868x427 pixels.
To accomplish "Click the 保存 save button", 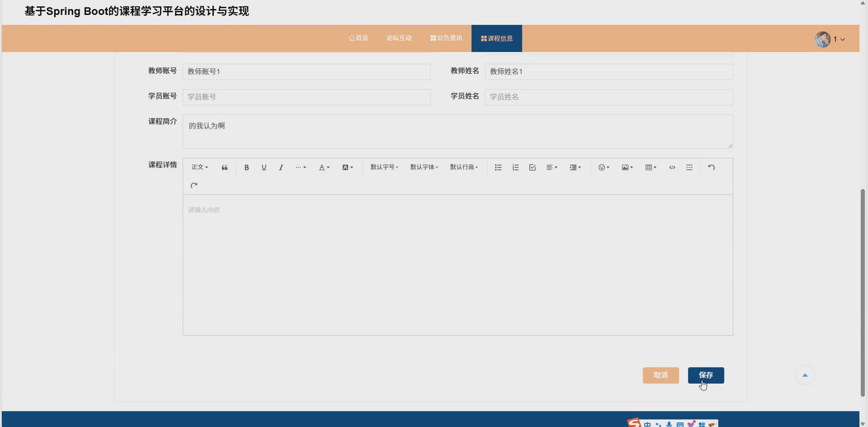I will tap(706, 375).
